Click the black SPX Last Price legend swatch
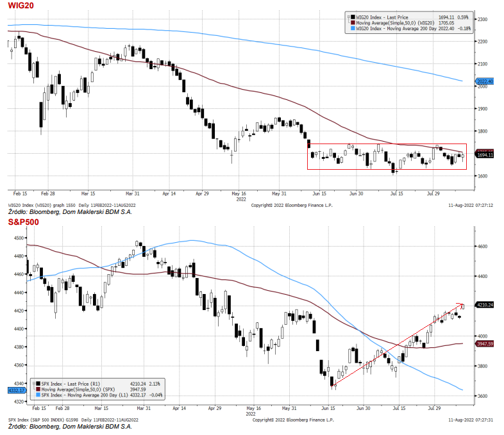Viewport: 504px width, 435px height. click(x=38, y=384)
